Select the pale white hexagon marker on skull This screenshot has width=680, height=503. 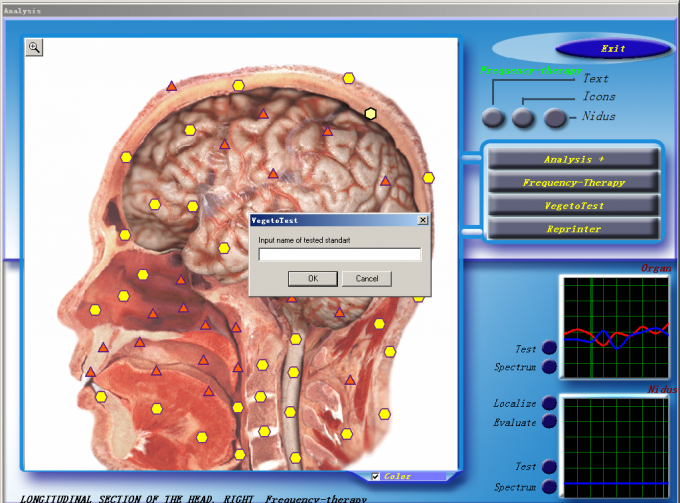pos(370,114)
